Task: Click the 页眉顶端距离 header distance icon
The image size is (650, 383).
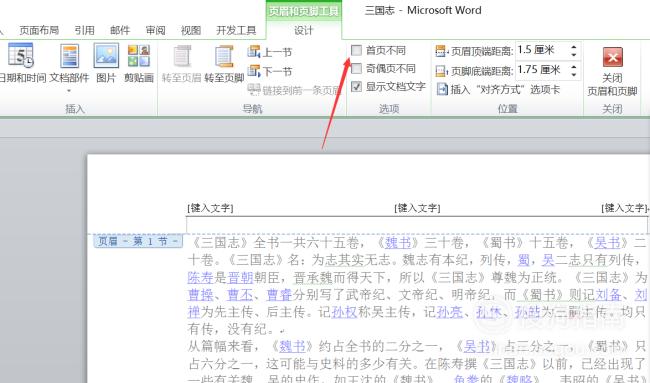Action: coord(441,51)
